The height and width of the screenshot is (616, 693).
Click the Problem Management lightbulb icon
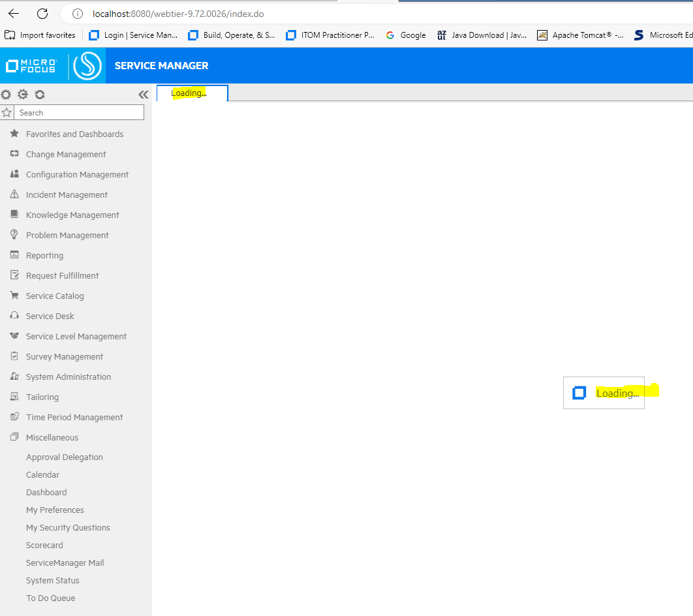14,235
